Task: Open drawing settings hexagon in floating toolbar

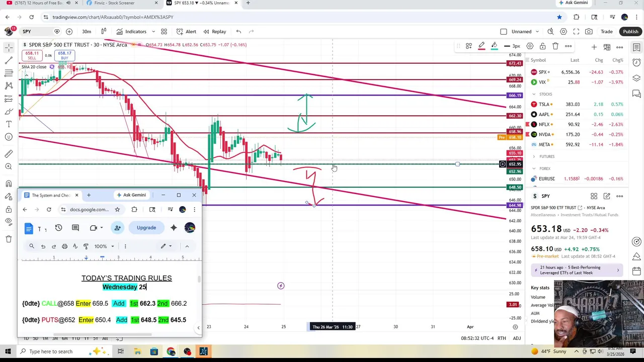Action: tap(530, 46)
